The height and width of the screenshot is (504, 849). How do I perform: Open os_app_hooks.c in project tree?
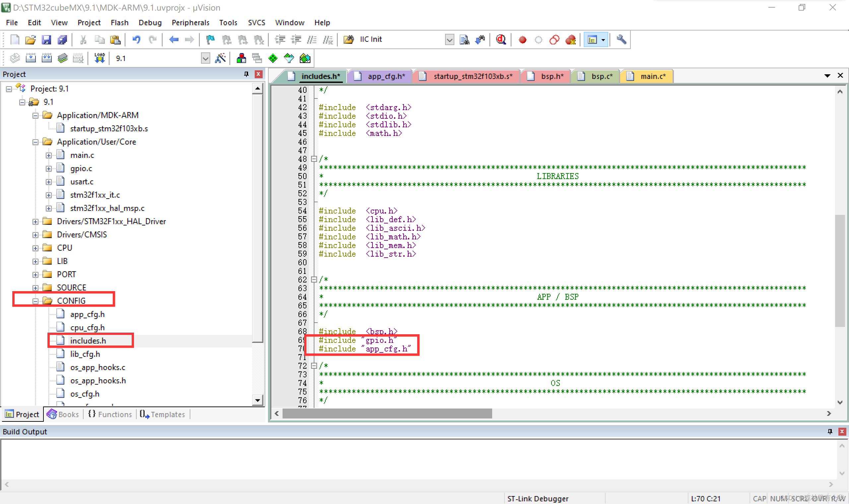click(x=98, y=367)
